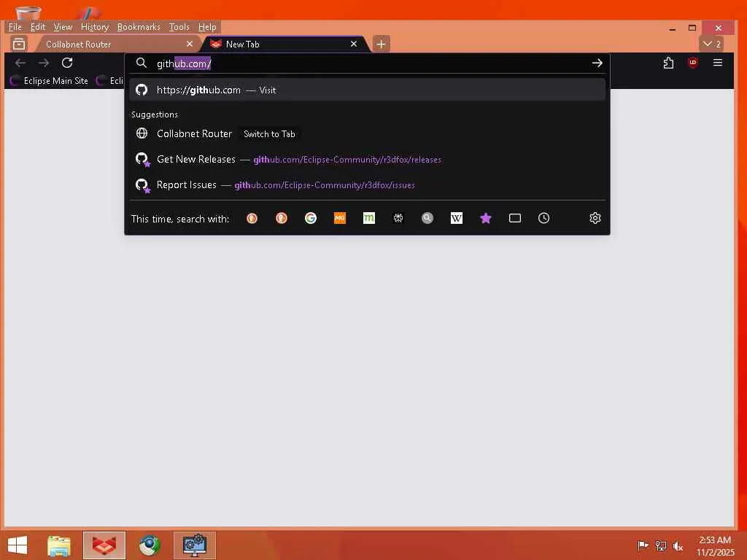Open search settings gear in dropdown
747x560 pixels.
595,218
